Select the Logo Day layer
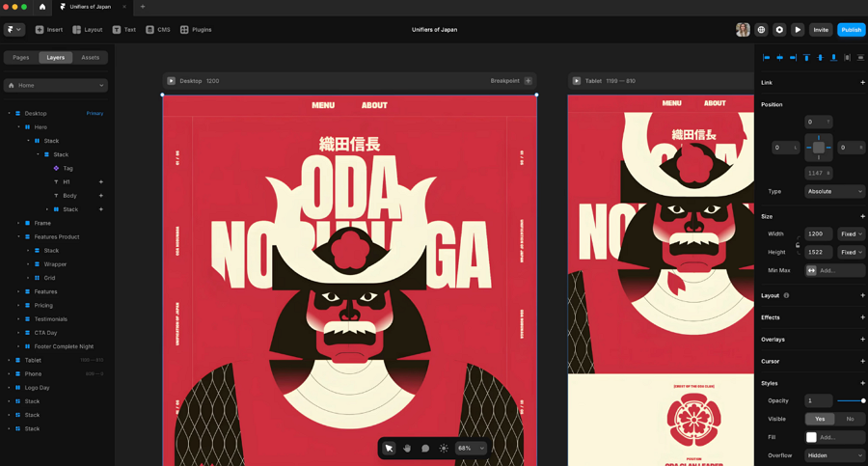This screenshot has width=868, height=466. point(37,388)
